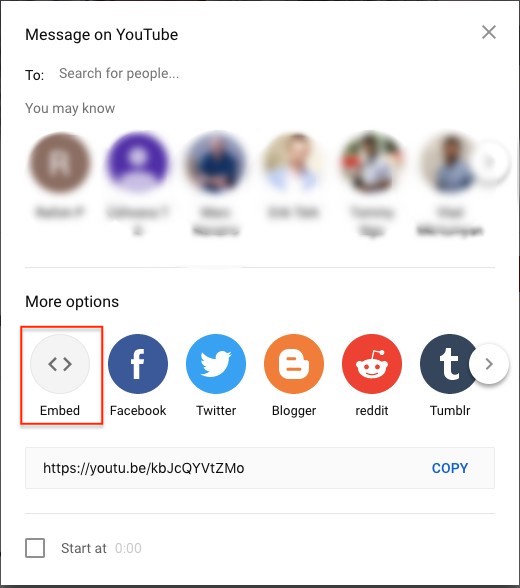Image resolution: width=520 pixels, height=588 pixels.
Task: Choose the Tumblr share icon
Action: [448, 363]
